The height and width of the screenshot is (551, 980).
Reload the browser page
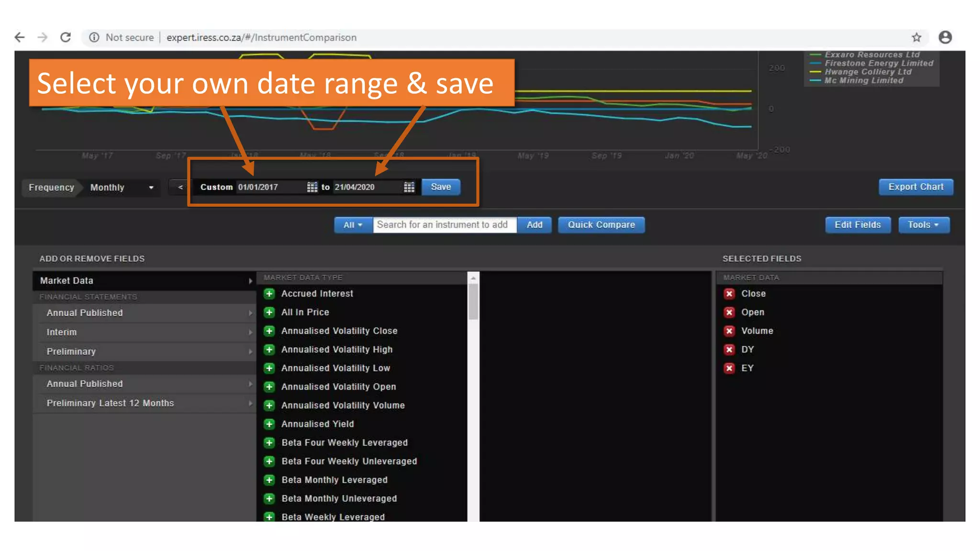tap(66, 37)
